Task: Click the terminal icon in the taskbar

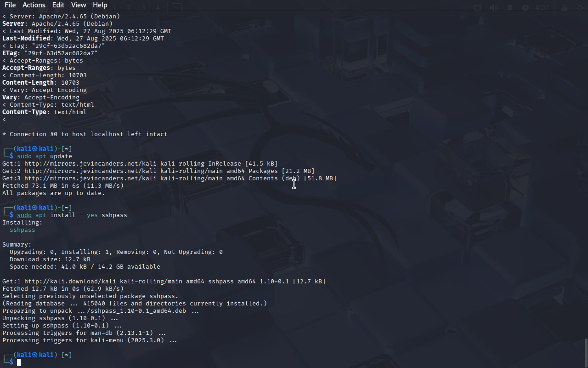Action: (176, 8)
